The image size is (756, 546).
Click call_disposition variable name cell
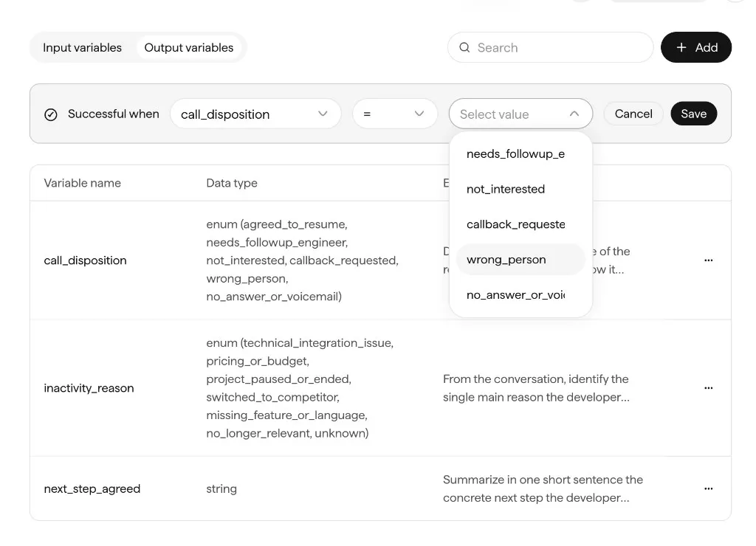pos(86,260)
